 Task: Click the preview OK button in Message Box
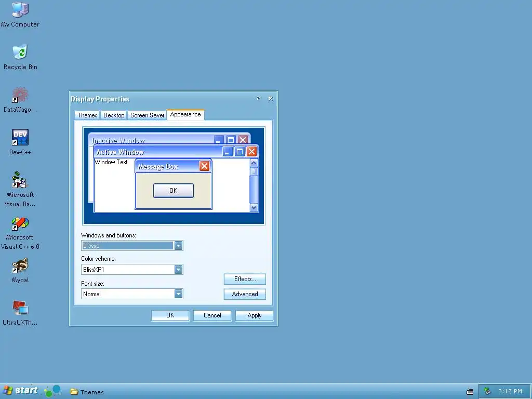(x=174, y=190)
